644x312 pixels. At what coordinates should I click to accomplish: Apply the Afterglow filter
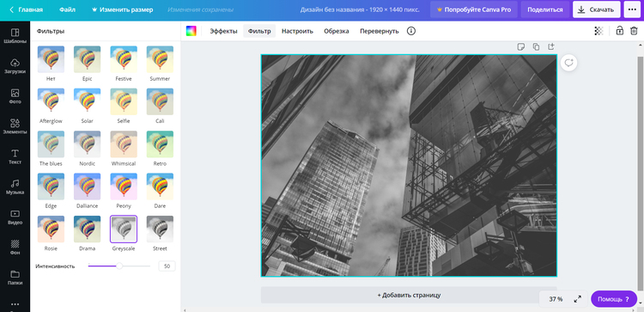(x=51, y=101)
